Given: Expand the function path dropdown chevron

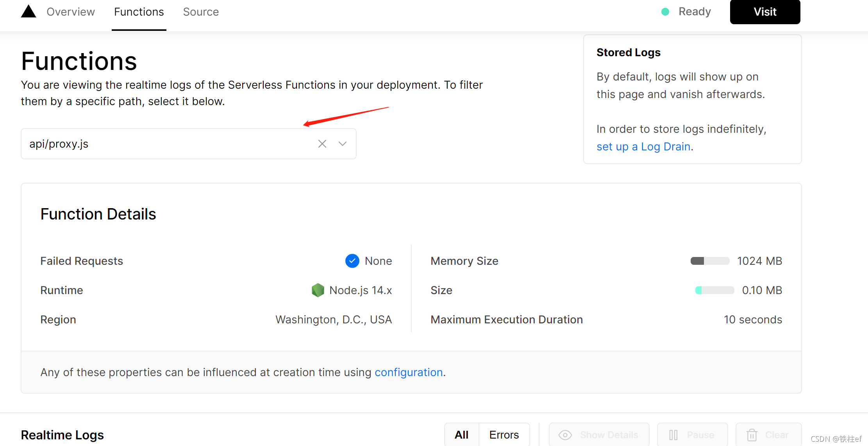Looking at the screenshot, I should 343,144.
